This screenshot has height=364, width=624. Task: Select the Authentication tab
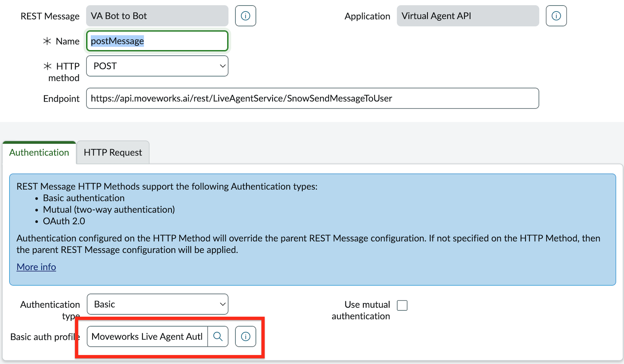[x=39, y=153]
